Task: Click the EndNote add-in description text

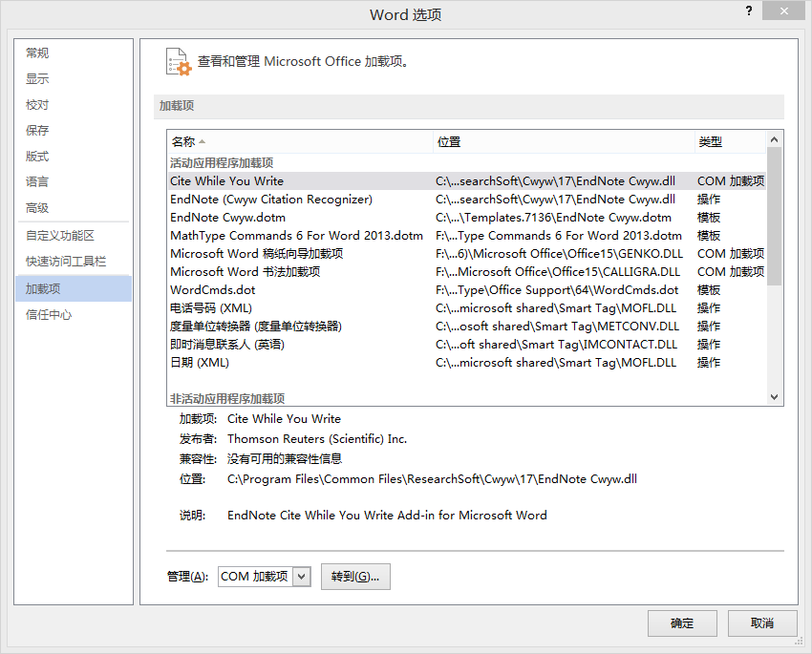Action: [x=387, y=516]
